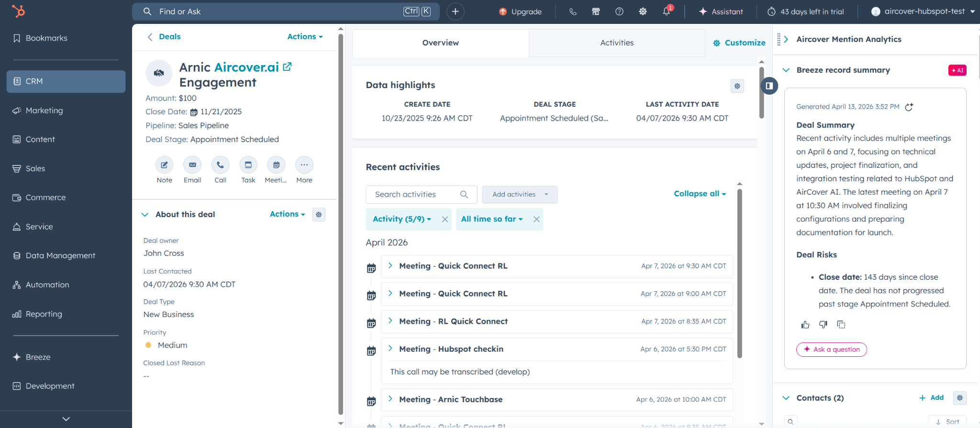This screenshot has width=980, height=428.
Task: Click the collapse sidebar toggle button
Action: pyautogui.click(x=769, y=86)
